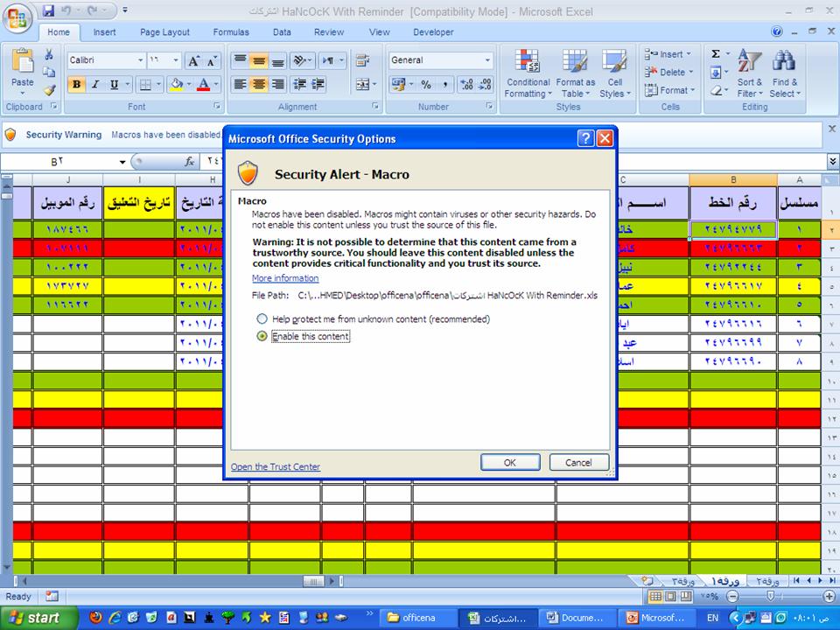Image resolution: width=840 pixels, height=630 pixels.
Task: Bottom-align cell contents
Action: 278,61
